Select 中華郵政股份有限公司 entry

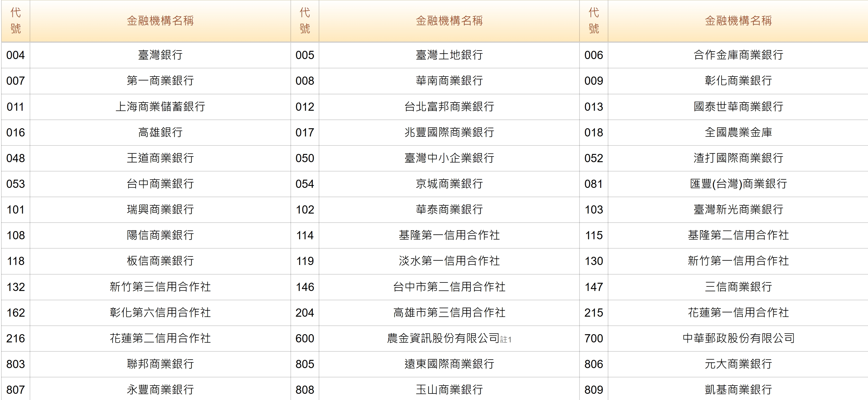click(738, 338)
